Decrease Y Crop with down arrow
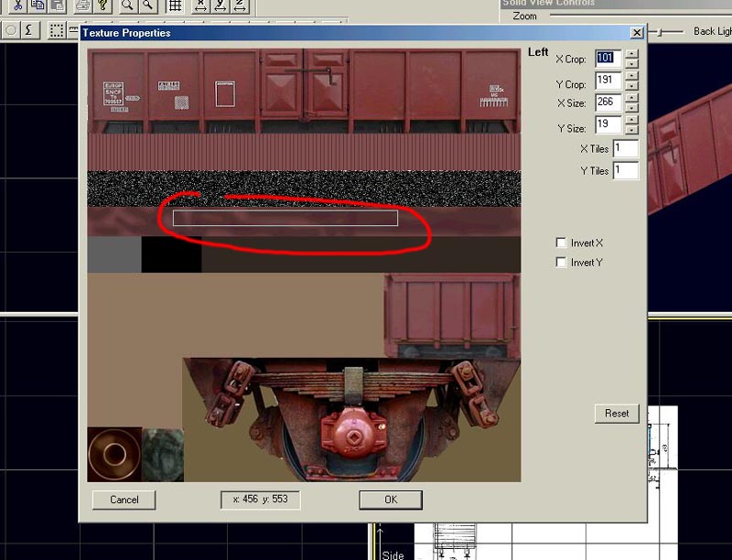Viewport: 732px width, 560px height. coord(631,89)
